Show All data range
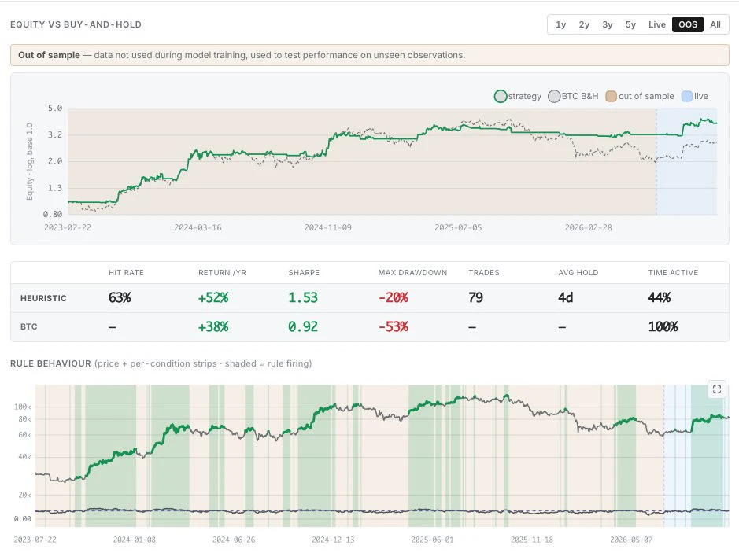Screen dimensions: 739x560 click(x=715, y=24)
